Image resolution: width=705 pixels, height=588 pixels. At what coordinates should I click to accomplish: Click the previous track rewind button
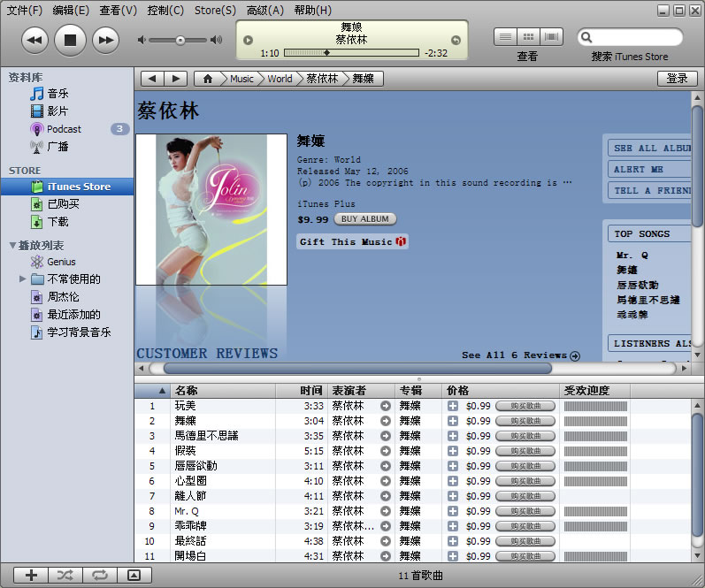[x=34, y=40]
